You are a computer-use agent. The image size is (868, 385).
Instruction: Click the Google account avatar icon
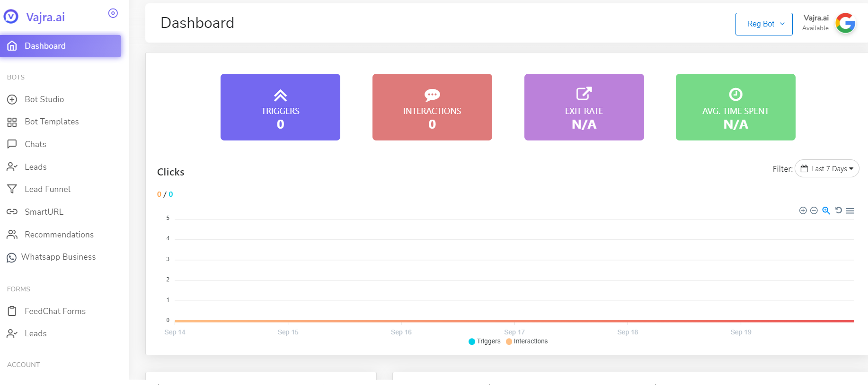(845, 23)
